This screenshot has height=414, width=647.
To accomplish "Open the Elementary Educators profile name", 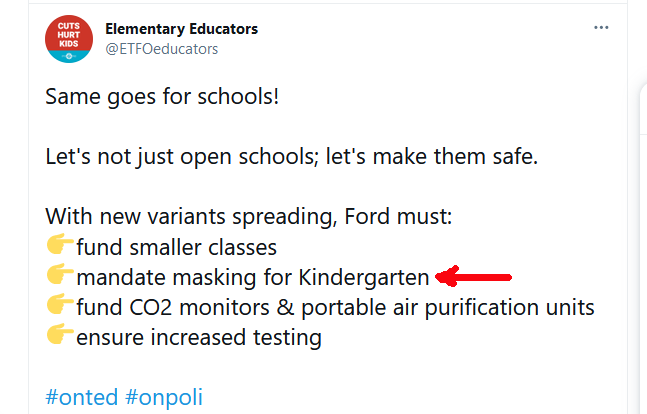I will click(x=182, y=29).
